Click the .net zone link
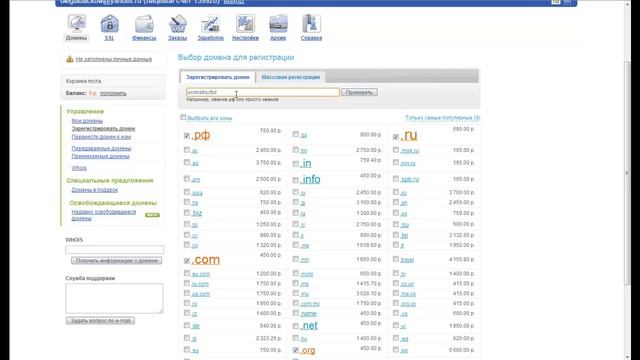 pos(309,326)
